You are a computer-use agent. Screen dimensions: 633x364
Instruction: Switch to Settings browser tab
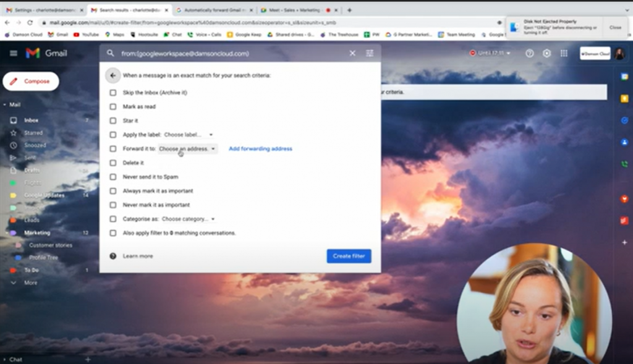pyautogui.click(x=45, y=10)
